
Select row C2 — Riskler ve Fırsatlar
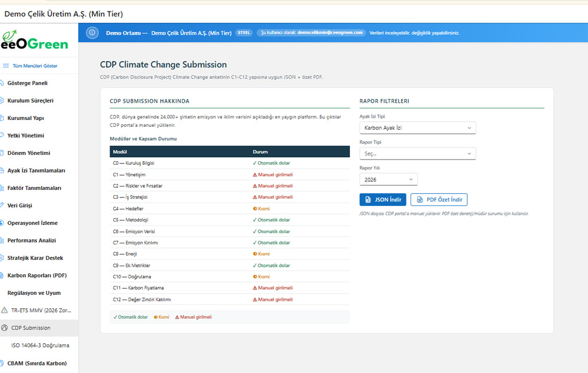[230, 186]
